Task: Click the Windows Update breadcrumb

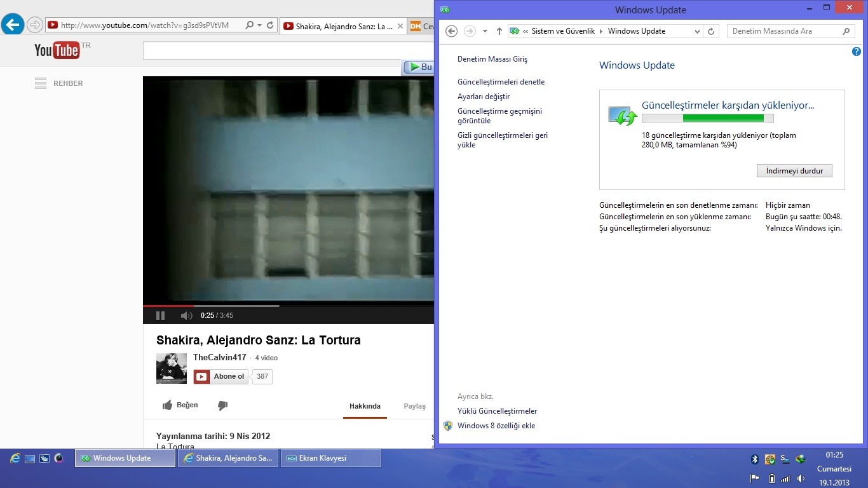Action: tap(637, 31)
